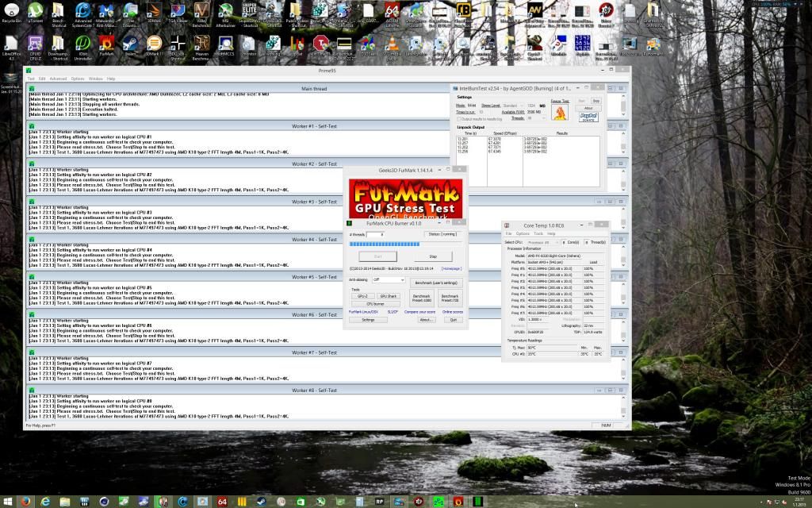
Task: Open the Edit menu in Prime95
Action: click(42, 79)
